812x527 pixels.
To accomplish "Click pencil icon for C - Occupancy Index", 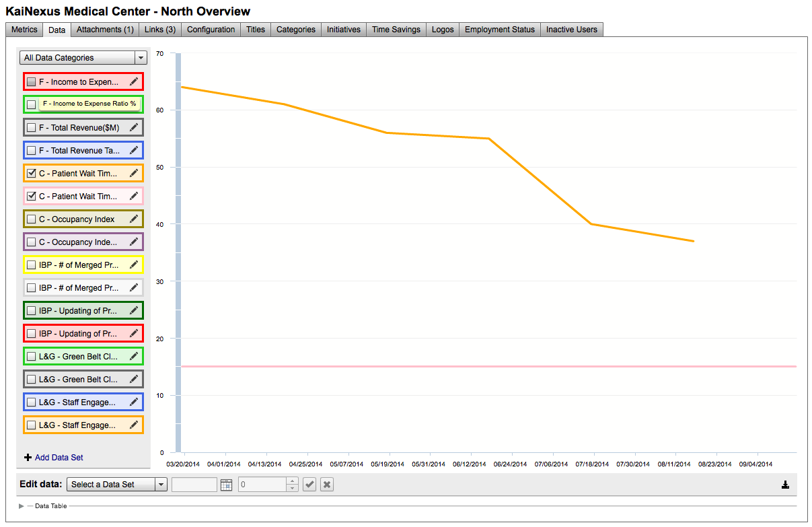I will 134,219.
